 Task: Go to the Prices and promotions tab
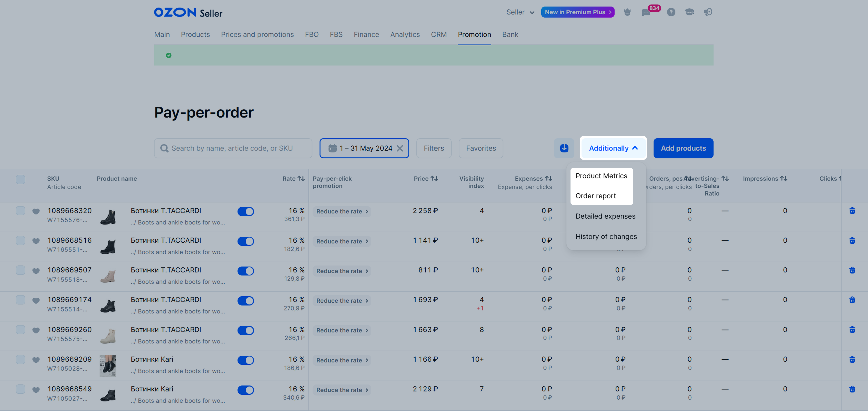(257, 34)
